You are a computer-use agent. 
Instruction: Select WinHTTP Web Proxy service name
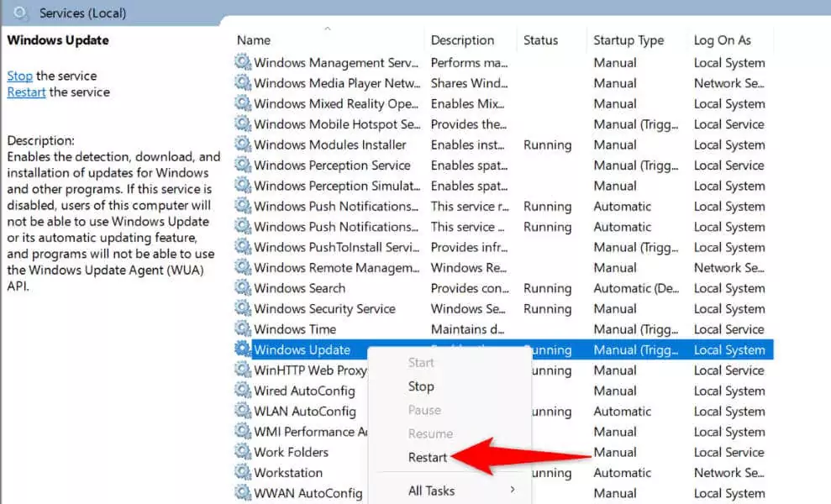coord(310,370)
